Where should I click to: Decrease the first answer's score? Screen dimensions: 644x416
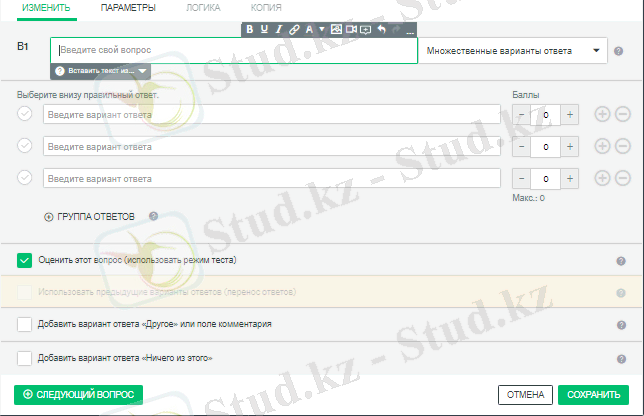coord(521,115)
